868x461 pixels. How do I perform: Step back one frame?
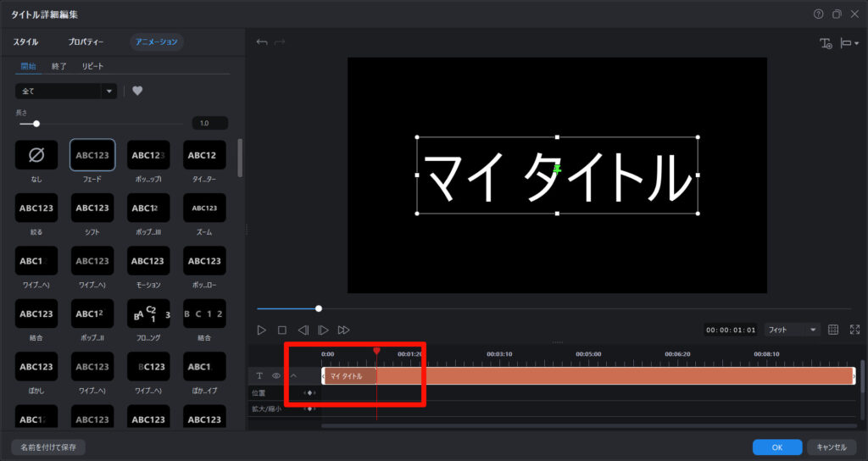coord(303,330)
